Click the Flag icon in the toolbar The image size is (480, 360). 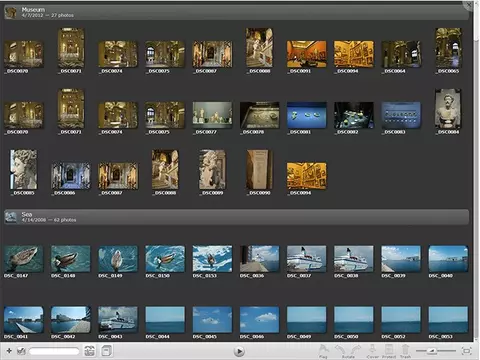coord(323,351)
